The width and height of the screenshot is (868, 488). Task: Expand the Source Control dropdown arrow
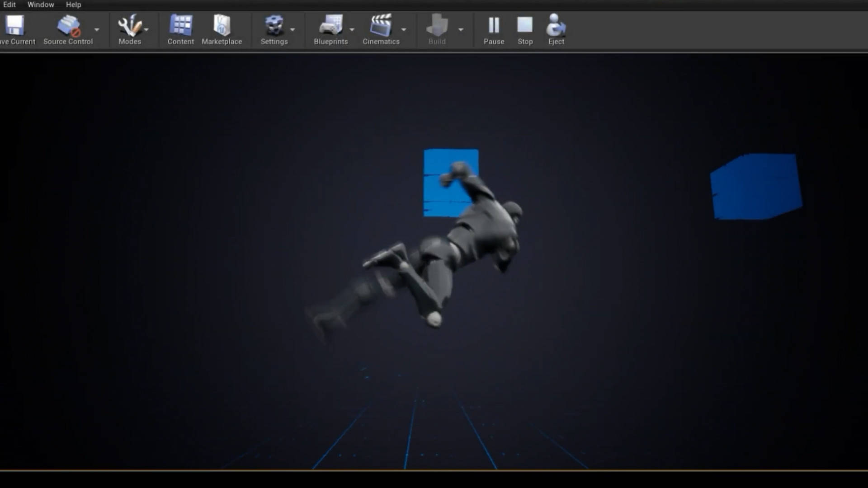click(97, 29)
